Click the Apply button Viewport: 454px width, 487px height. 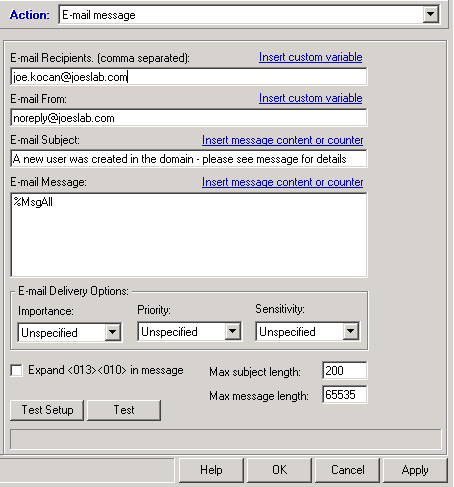coord(415,470)
